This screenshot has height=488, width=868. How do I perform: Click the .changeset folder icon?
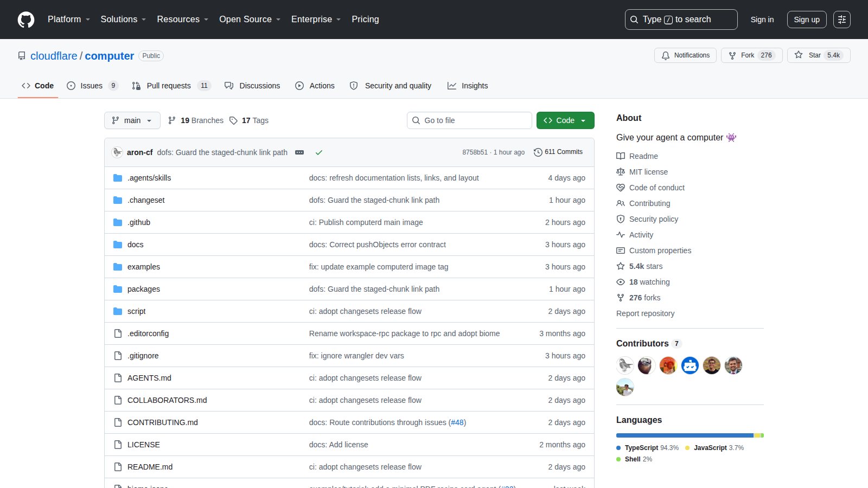[x=118, y=200]
